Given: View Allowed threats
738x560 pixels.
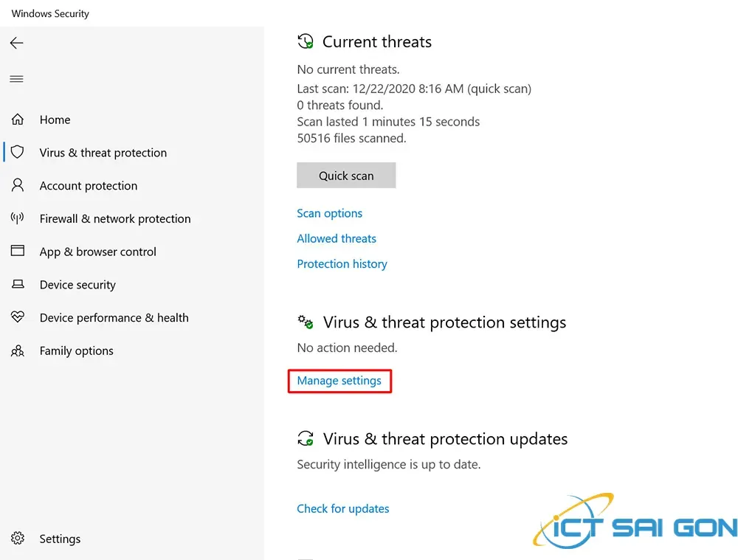Looking at the screenshot, I should pyautogui.click(x=337, y=238).
